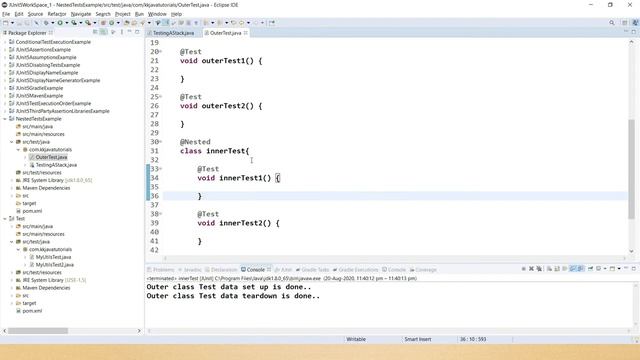Click the Forward navigation arrow in toolbar
Image resolution: width=640 pixels, height=360 pixels.
coord(256,23)
